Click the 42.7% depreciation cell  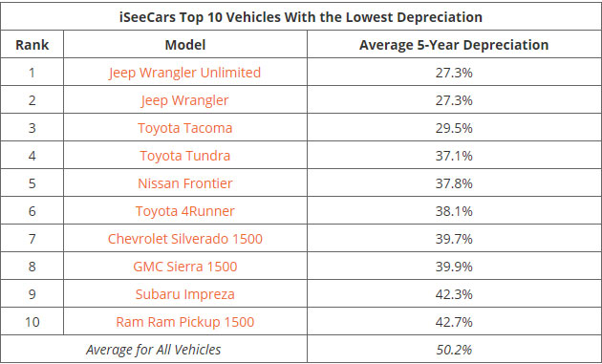454,322
